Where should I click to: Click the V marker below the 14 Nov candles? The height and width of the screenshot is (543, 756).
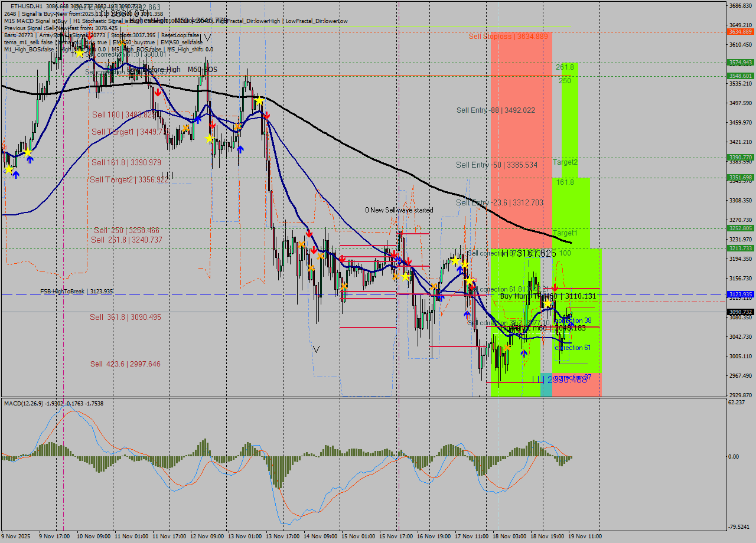tap(317, 348)
